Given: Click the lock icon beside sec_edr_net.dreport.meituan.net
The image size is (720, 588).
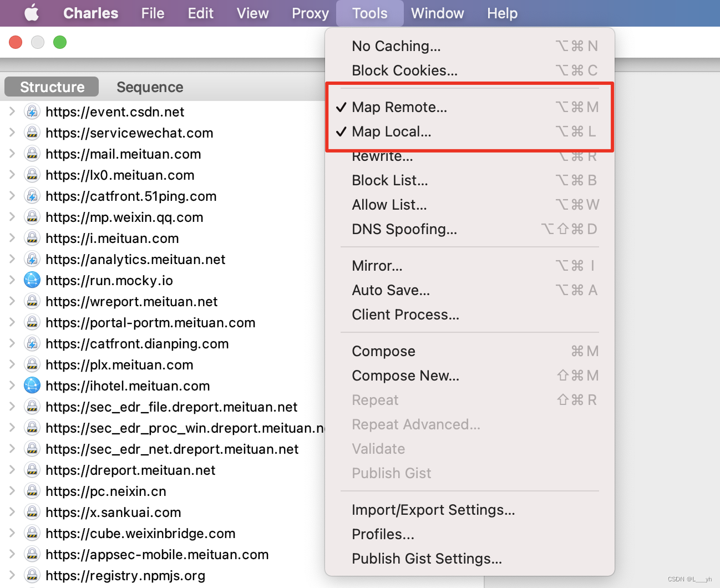Looking at the screenshot, I should point(32,449).
